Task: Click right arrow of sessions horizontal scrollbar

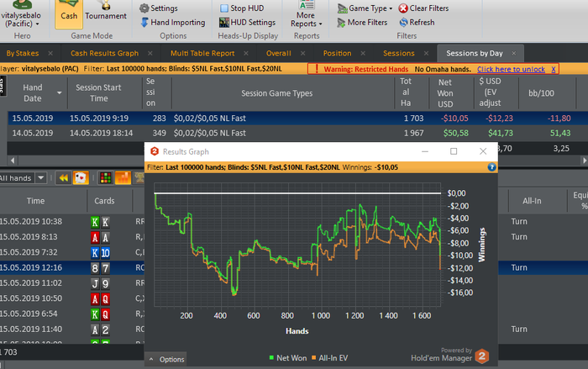Action: tap(584, 161)
